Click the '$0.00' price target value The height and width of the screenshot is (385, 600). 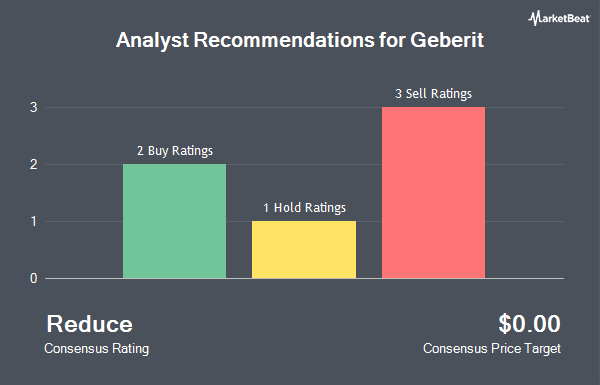click(x=530, y=324)
